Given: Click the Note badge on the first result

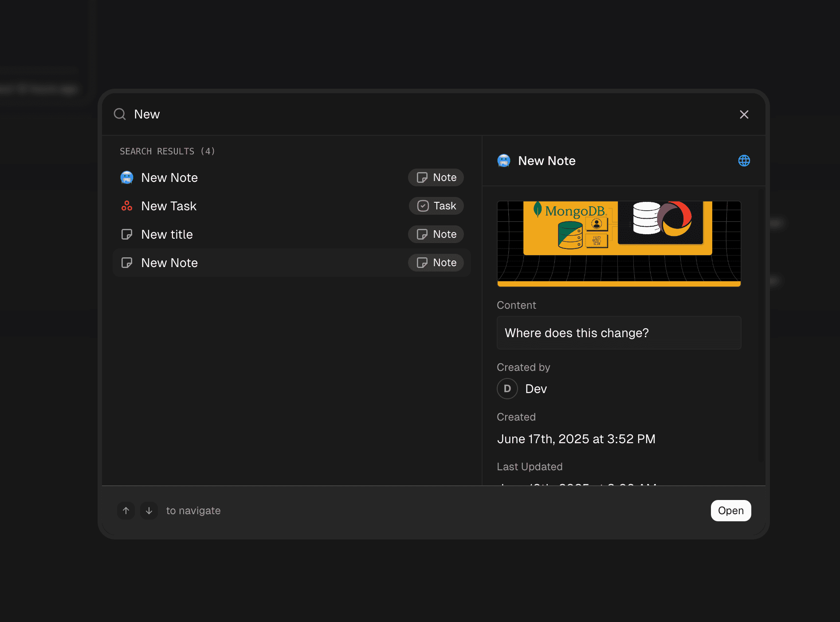Looking at the screenshot, I should pyautogui.click(x=436, y=177).
